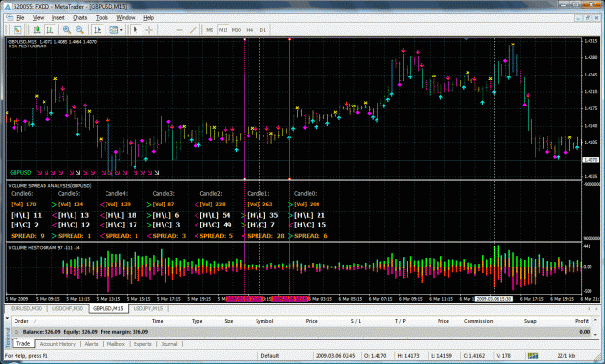
Task: Pick the horizontal line drawing tool
Action: click(179, 30)
